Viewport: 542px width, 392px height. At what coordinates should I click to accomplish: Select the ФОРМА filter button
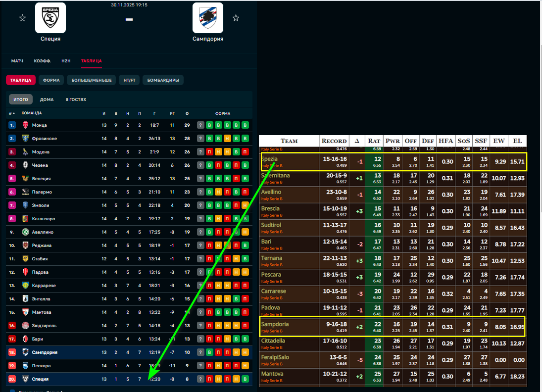pyautogui.click(x=51, y=80)
